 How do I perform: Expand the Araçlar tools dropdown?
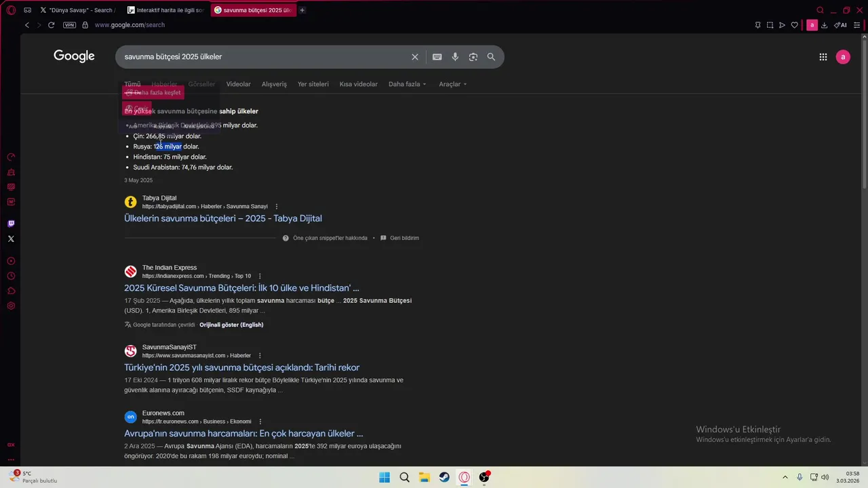pos(452,84)
